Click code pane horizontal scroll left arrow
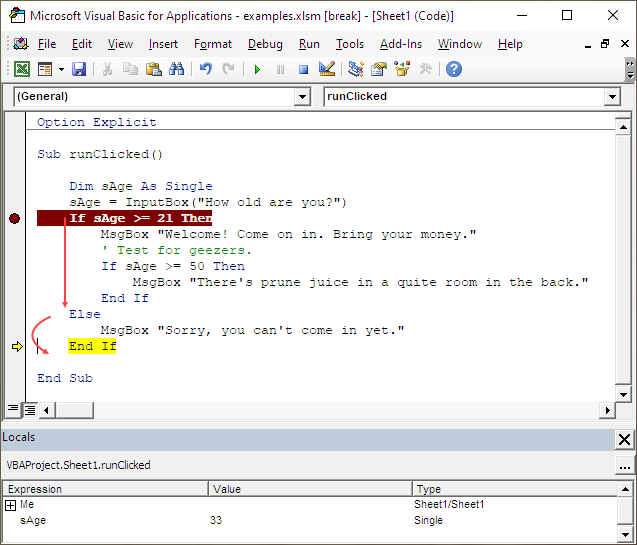 46,410
